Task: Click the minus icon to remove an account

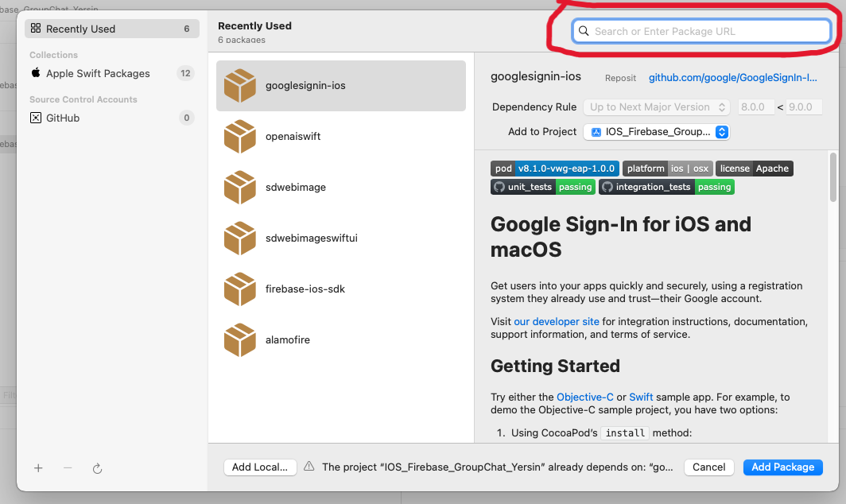Action: (x=68, y=468)
